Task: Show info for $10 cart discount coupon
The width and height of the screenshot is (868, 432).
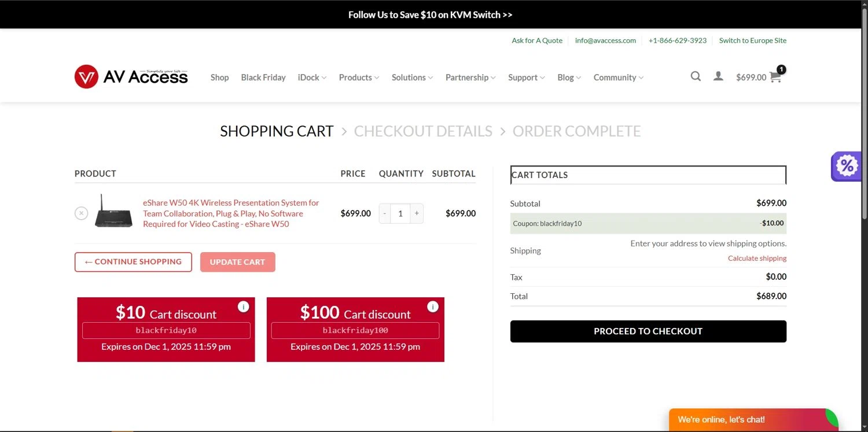Action: (x=243, y=307)
